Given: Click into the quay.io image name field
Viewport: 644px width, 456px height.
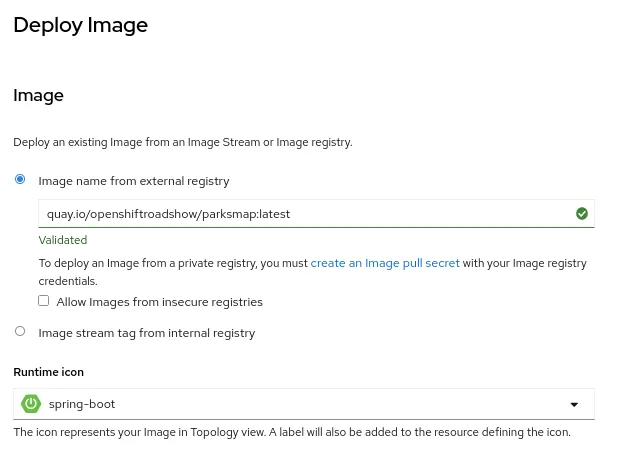Looking at the screenshot, I should pos(300,213).
